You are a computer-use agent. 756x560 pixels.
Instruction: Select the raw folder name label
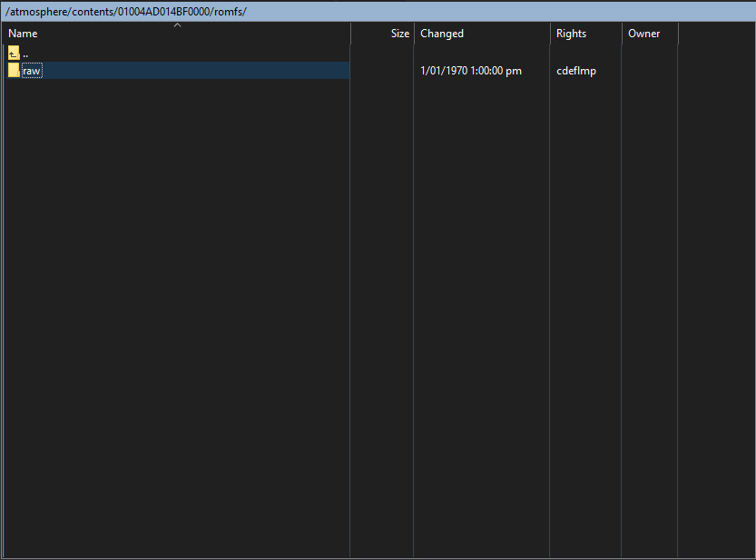[32, 71]
